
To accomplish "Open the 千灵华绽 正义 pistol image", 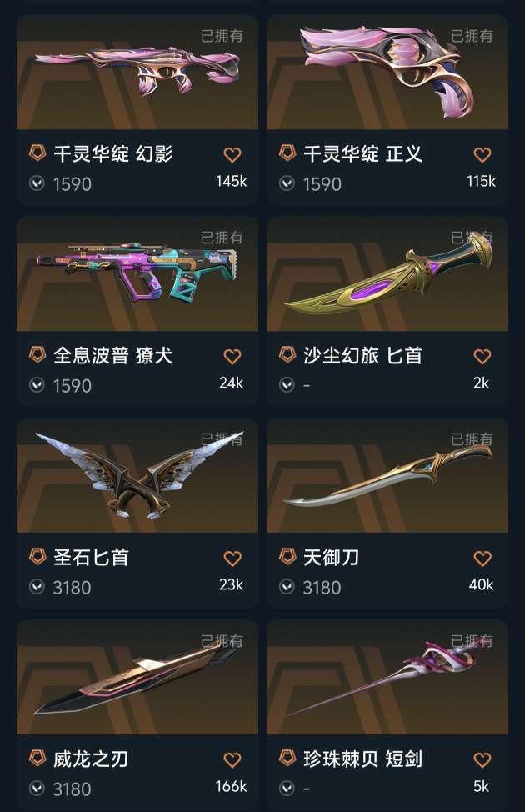I will click(387, 72).
